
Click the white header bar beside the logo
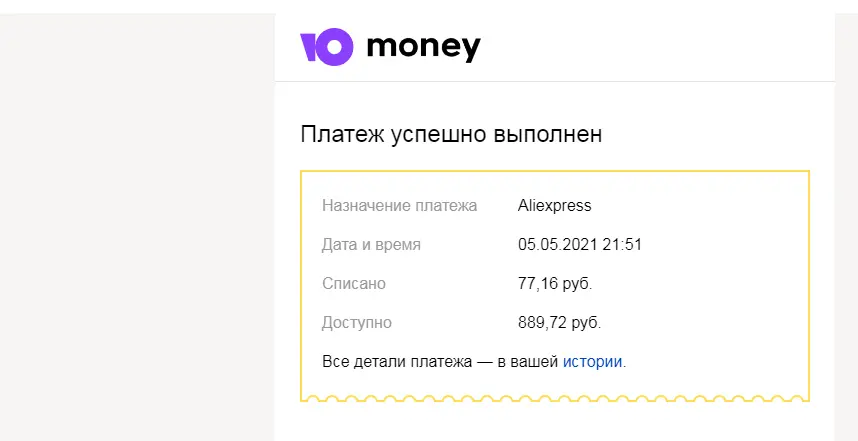pyautogui.click(x=657, y=48)
